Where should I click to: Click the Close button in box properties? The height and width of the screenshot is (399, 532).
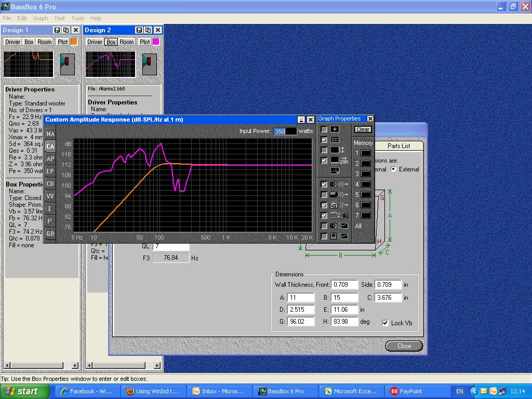click(404, 345)
